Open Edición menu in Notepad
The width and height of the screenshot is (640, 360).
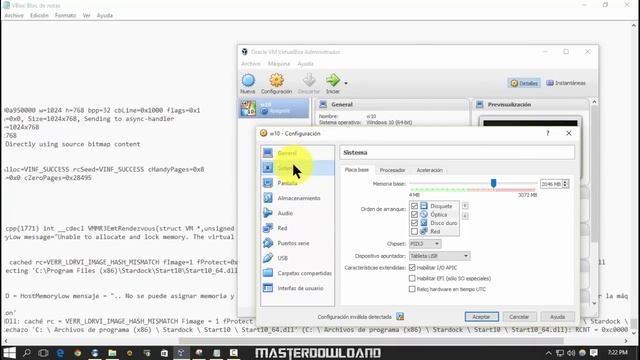(x=39, y=16)
